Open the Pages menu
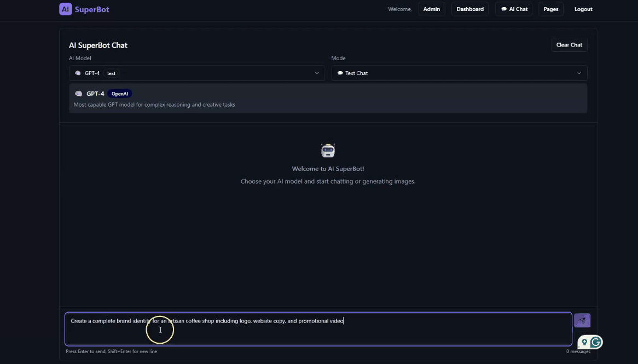This screenshot has width=638, height=364. click(x=551, y=9)
